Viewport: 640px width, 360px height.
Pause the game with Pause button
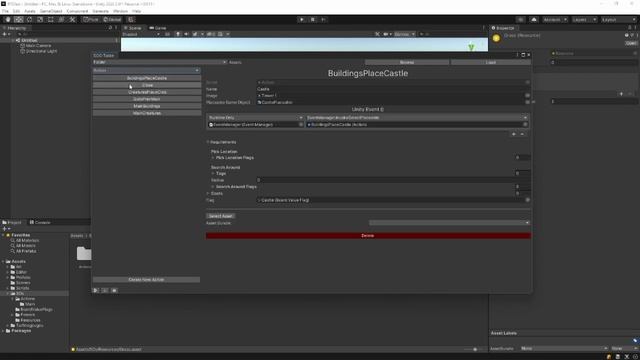coord(313,20)
